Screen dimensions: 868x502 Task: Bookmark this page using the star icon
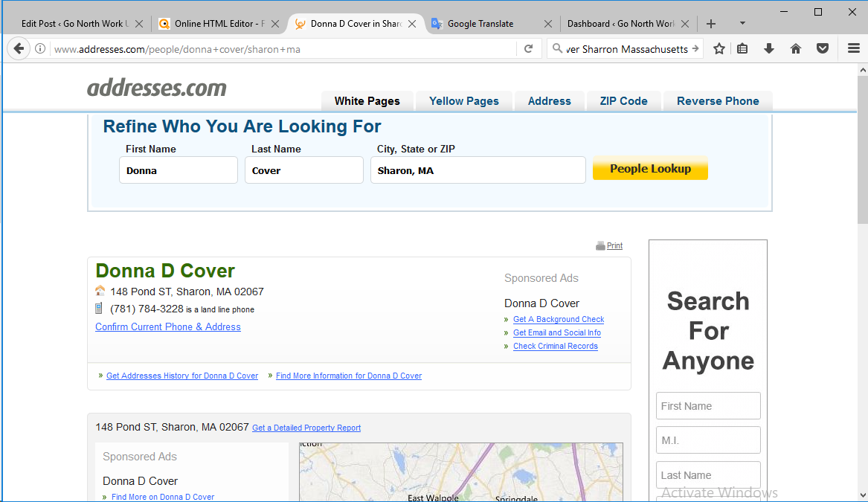(718, 48)
